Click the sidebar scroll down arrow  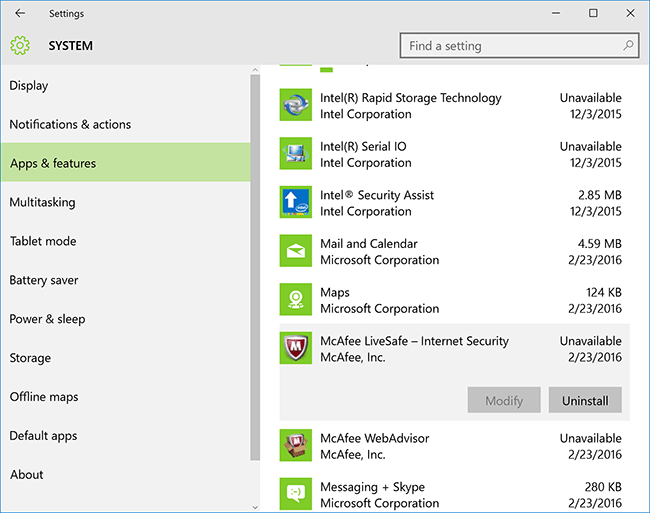[255, 507]
